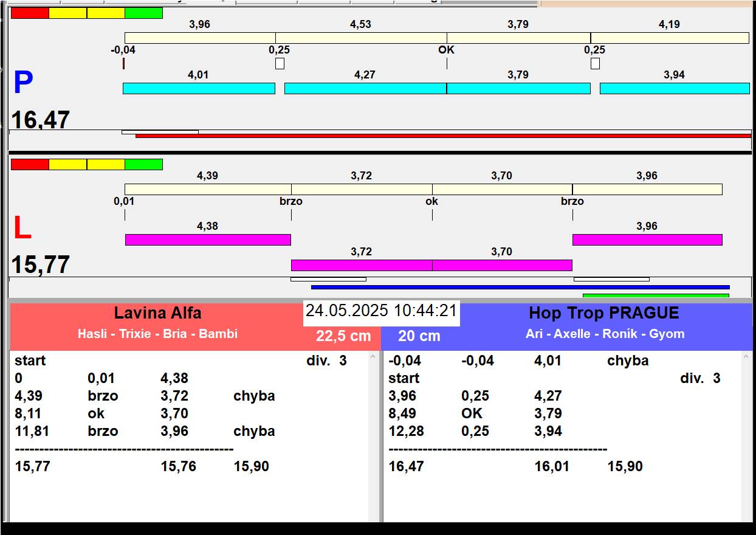Click the 8,11 value in Lavina Alfa table
Screen dimensions: 756x535
tap(29, 413)
